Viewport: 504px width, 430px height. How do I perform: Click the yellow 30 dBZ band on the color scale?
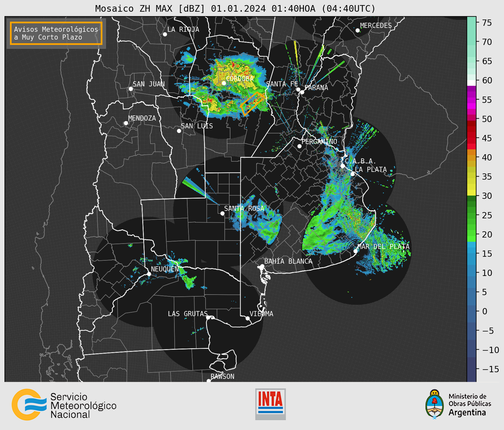point(471,193)
